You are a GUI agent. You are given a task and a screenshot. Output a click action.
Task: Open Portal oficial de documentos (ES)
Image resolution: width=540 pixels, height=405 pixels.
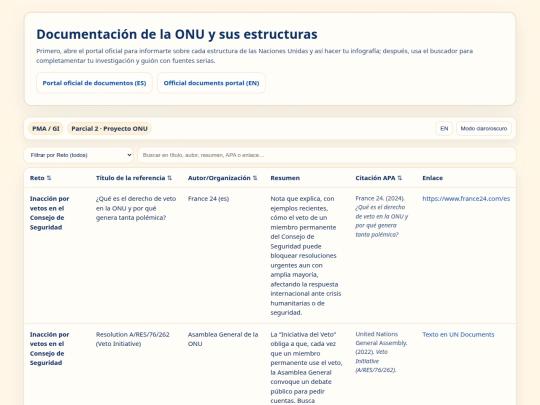pos(94,83)
